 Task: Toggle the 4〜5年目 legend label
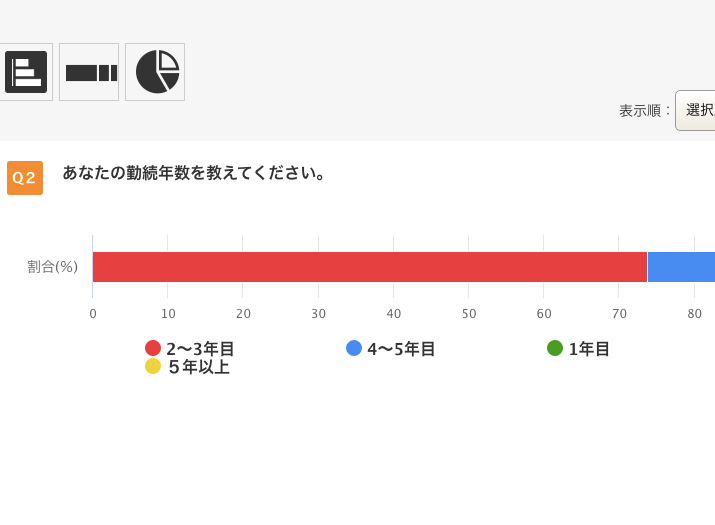[x=401, y=349]
